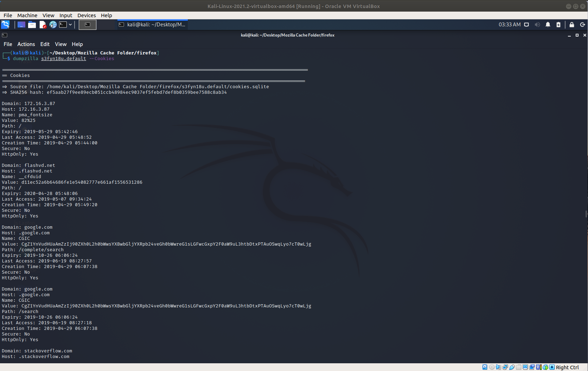Open the power manager battery icon

[x=558, y=25]
